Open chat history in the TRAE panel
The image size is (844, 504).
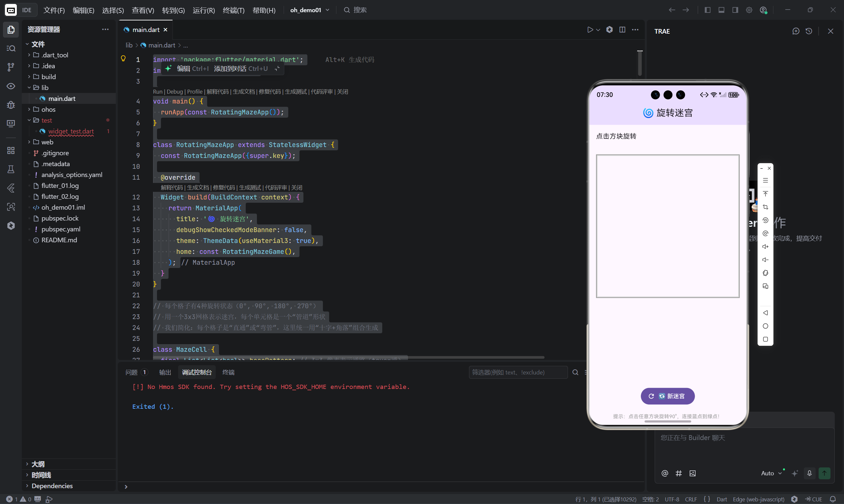pyautogui.click(x=809, y=31)
